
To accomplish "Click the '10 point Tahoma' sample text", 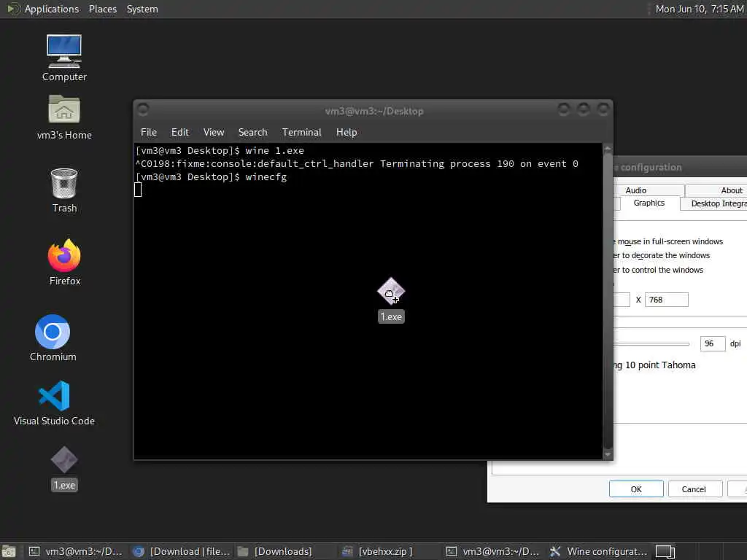I will click(x=660, y=365).
